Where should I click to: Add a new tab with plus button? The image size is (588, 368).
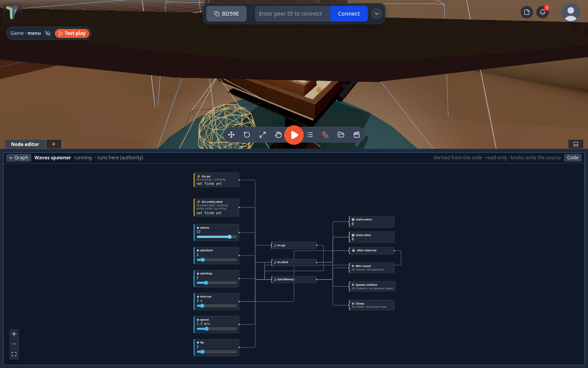[54, 144]
